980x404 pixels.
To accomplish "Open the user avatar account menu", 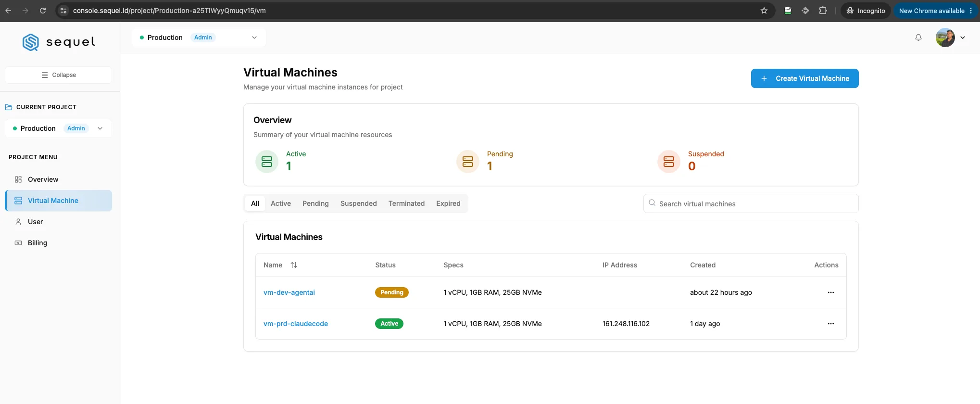I will point(950,38).
